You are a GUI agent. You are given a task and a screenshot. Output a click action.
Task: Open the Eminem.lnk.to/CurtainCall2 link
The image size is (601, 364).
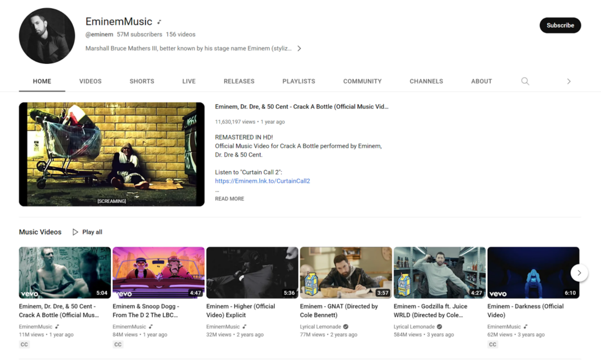(x=262, y=181)
